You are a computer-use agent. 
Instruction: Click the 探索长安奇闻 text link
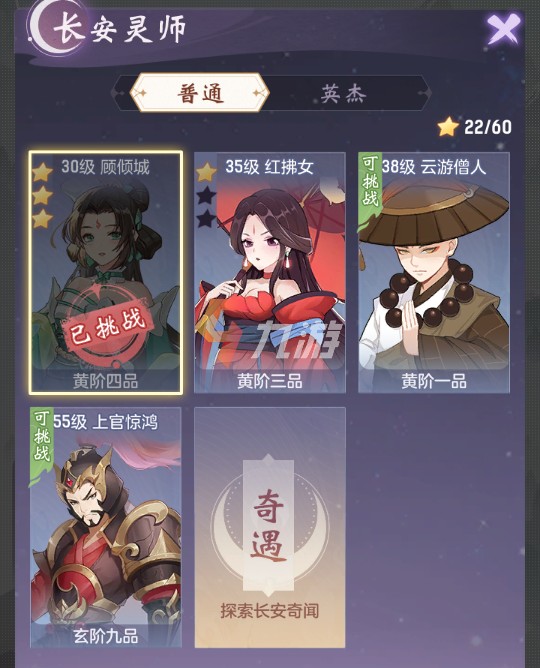click(270, 611)
